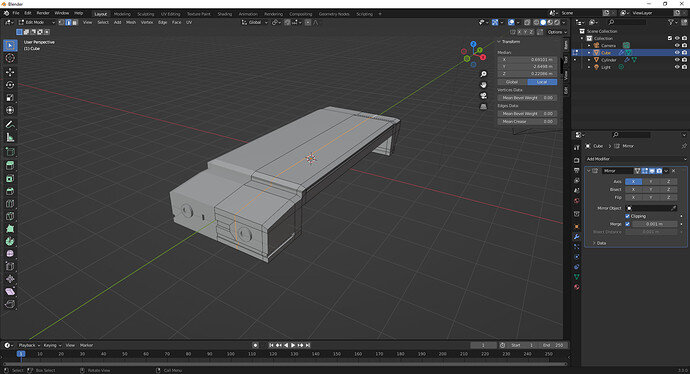Screen dimensions: 690x374
Task: Uncheck the Merge checkbox
Action: click(x=628, y=224)
